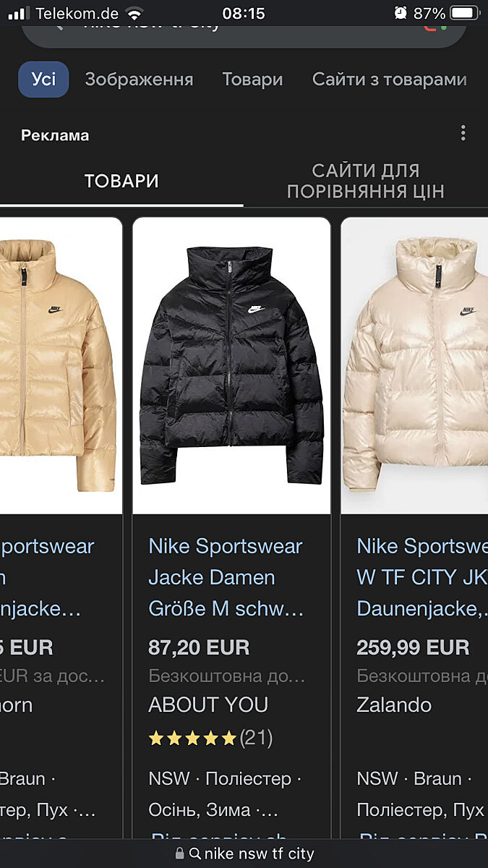Tap the Wi-Fi status icon
The width and height of the screenshot is (488, 868).
[134, 13]
